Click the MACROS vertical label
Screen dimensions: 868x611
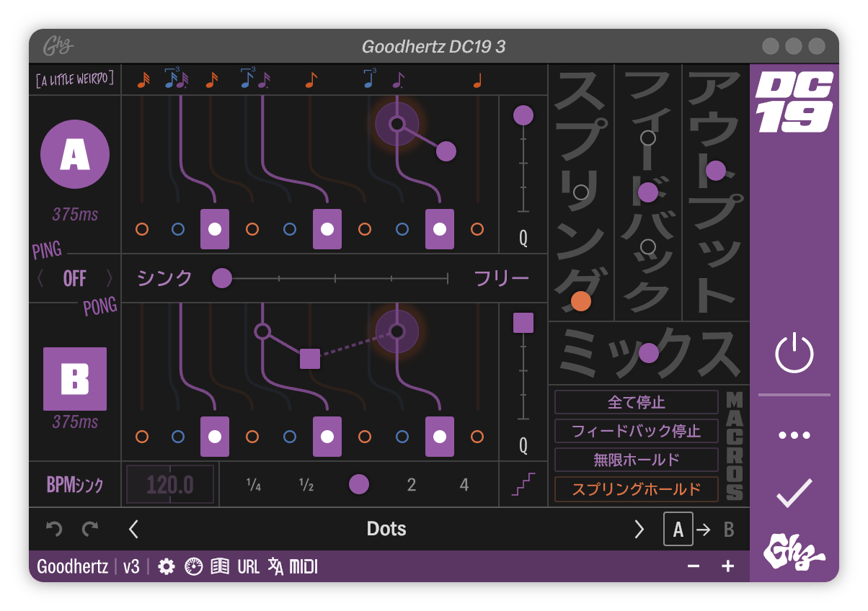pyautogui.click(x=735, y=447)
